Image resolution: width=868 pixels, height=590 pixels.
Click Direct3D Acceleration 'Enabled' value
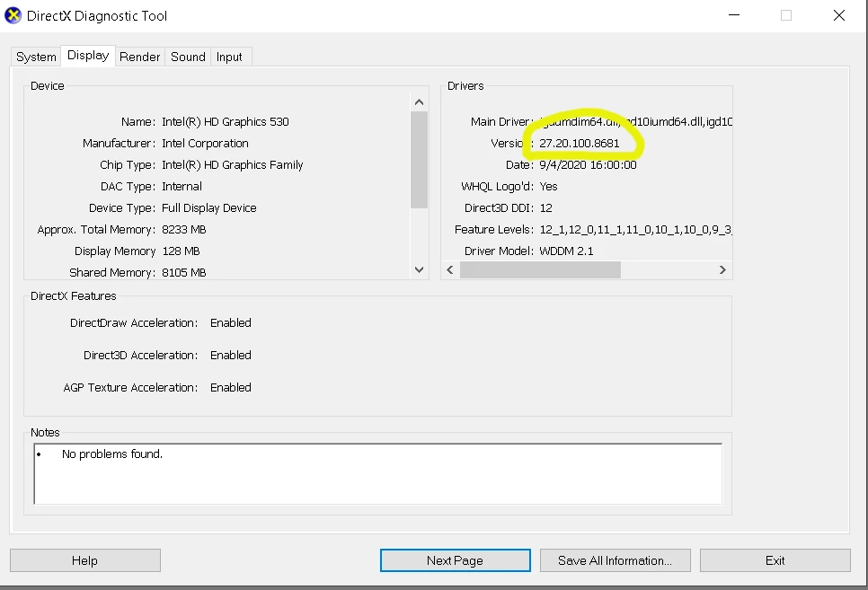(231, 356)
